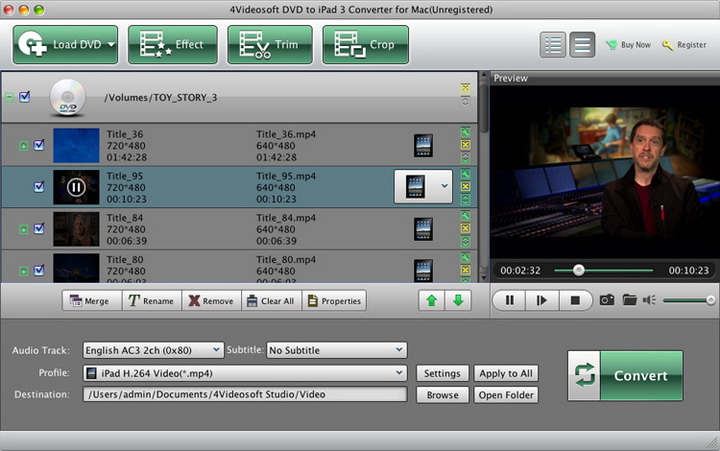The height and width of the screenshot is (451, 720).
Task: Open the Profile format dropdown
Action: (245, 373)
